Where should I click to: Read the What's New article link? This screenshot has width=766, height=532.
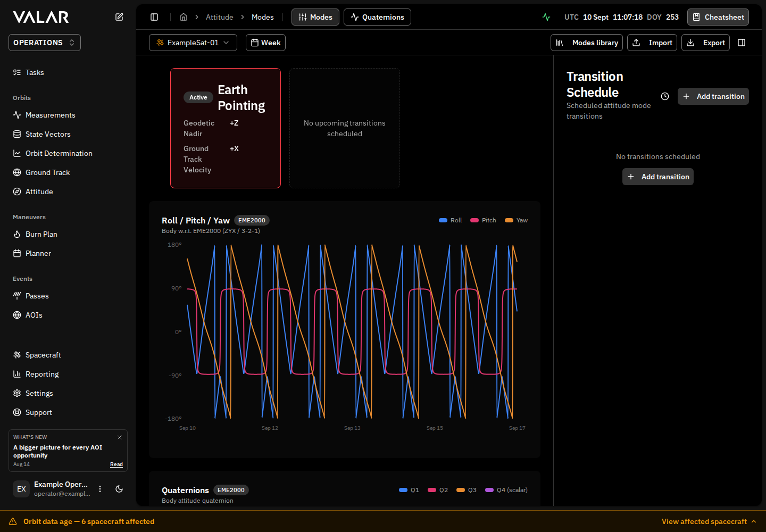(116, 464)
